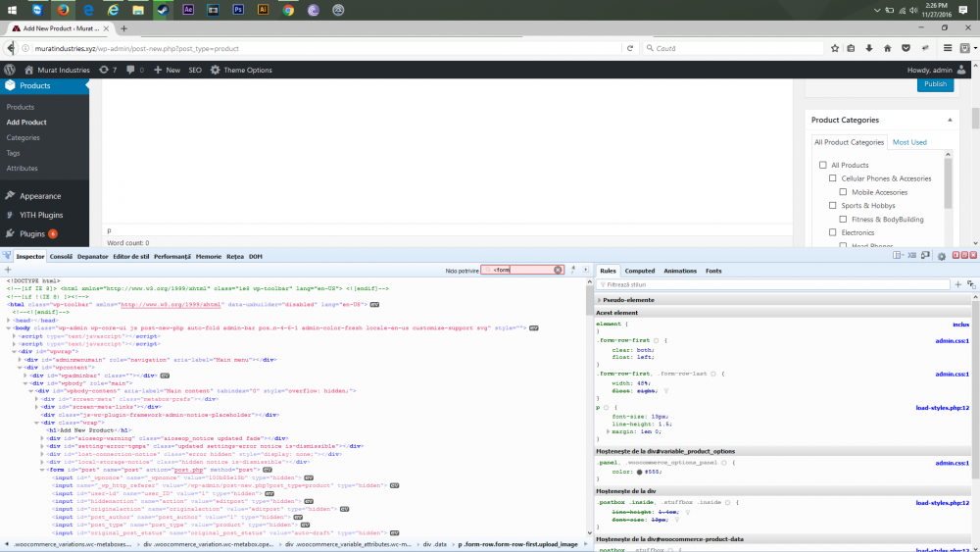This screenshot has height=552, width=980.
Task: Reload the page with the refresh icon
Action: (x=630, y=48)
